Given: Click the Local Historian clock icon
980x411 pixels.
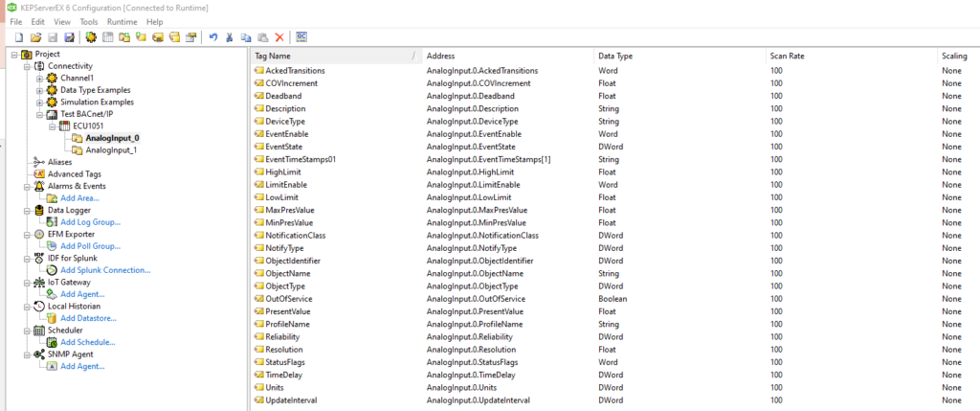Looking at the screenshot, I should click(x=38, y=307).
